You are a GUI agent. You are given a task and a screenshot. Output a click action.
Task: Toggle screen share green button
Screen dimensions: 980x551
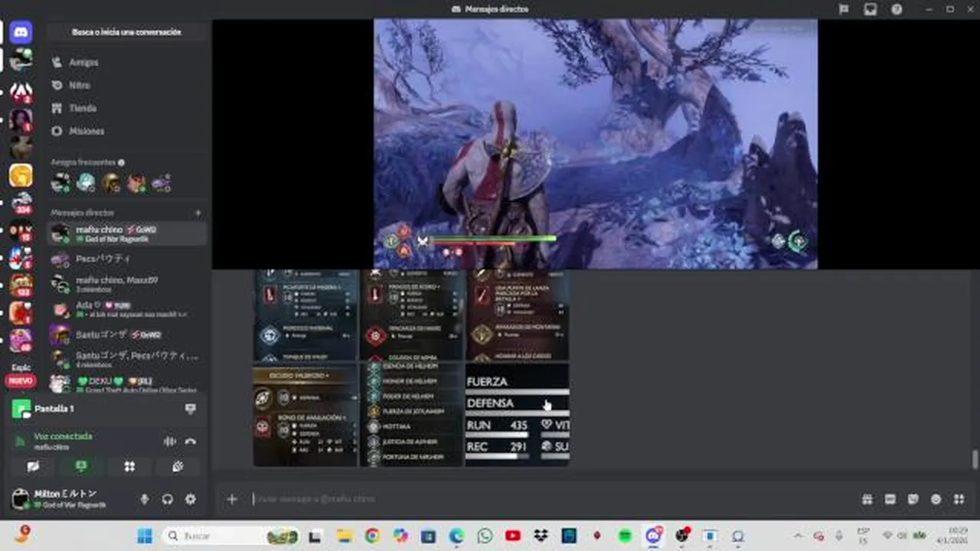point(81,466)
